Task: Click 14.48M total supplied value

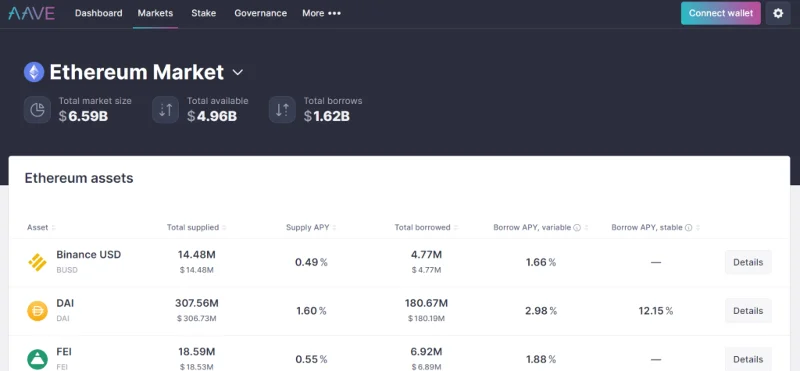Action: 196,254
